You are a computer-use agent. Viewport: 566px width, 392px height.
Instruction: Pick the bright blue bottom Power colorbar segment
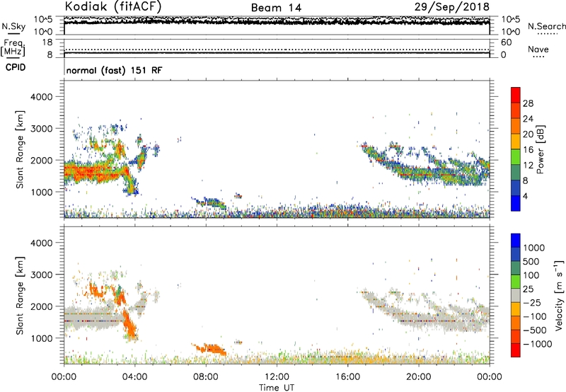point(516,204)
